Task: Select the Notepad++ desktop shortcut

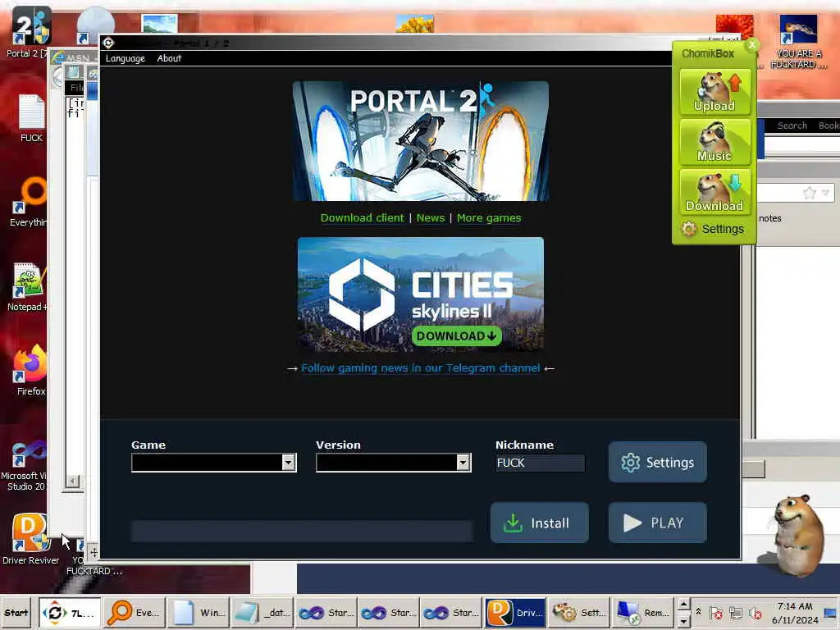Action: point(28,287)
